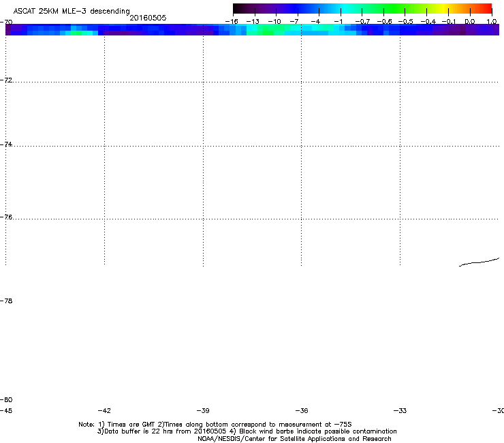Click the color scale label "-1"
This screenshot has width=504, height=443.
[338, 21]
